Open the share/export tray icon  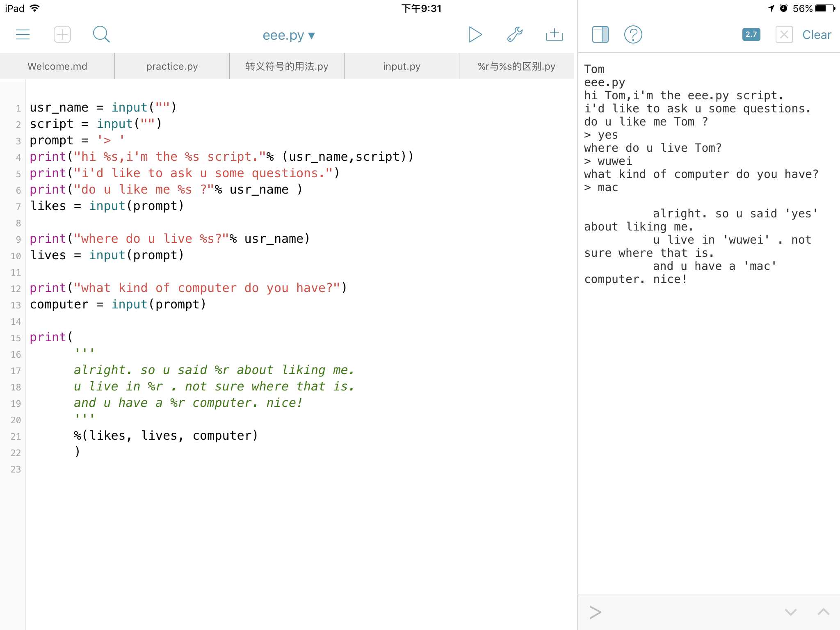[555, 34]
